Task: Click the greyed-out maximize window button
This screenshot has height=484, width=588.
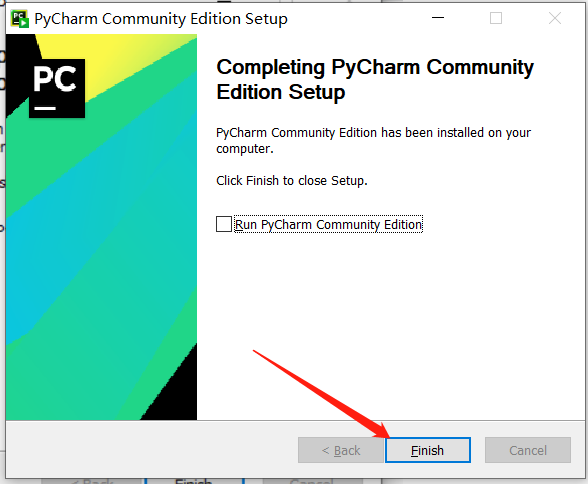Action: coord(496,18)
